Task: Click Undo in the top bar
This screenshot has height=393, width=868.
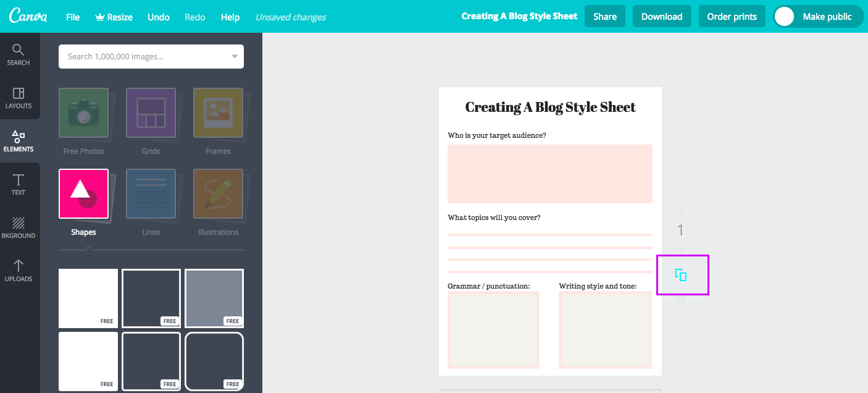Action: (159, 17)
